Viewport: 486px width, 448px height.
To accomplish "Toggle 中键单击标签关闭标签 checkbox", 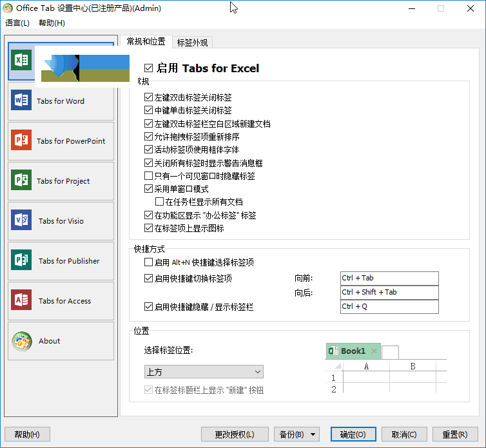I will [x=148, y=110].
